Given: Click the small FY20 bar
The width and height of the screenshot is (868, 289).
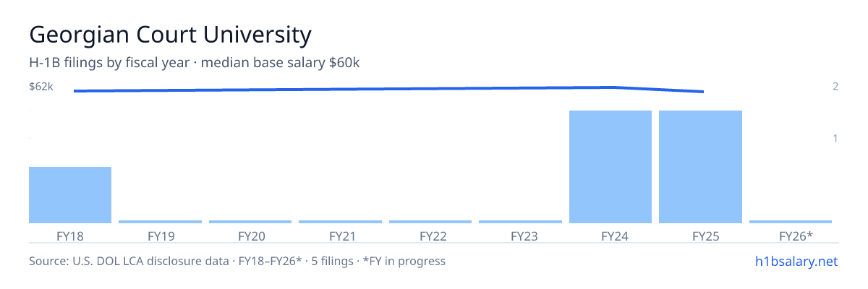Looking at the screenshot, I should point(250,222).
